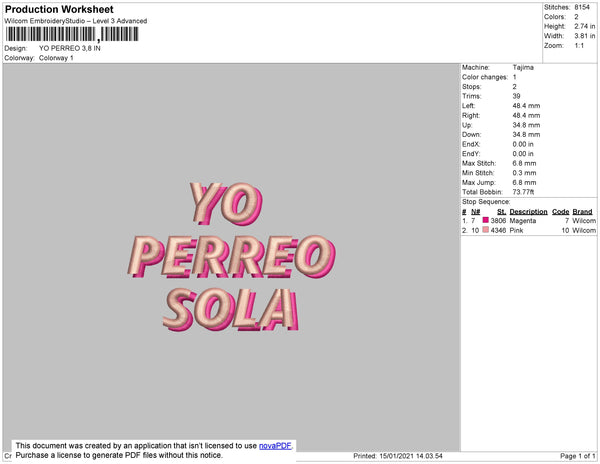Screen dimensions: 600x464
Task: Click the 'Description' column header
Action: coord(528,212)
